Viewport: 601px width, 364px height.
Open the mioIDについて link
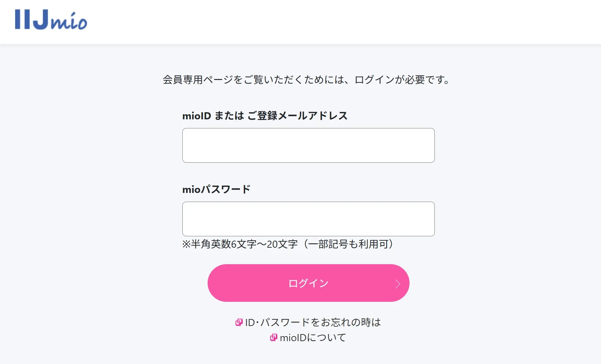click(313, 337)
